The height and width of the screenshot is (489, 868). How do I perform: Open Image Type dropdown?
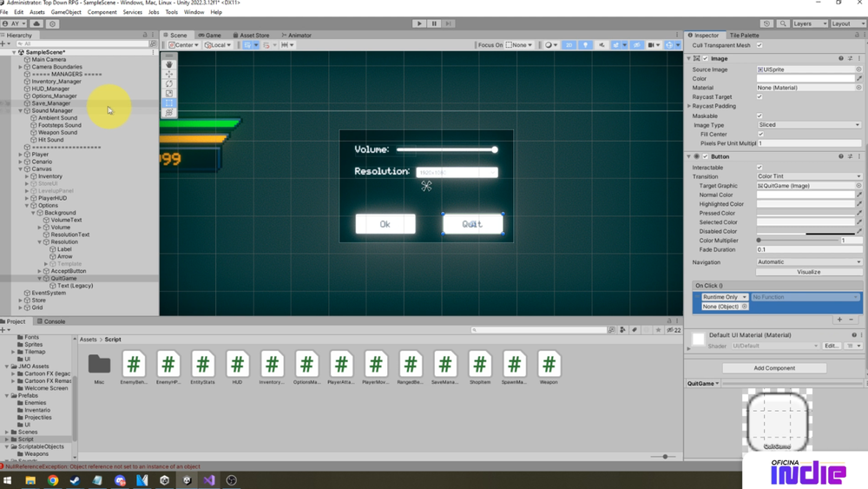pyautogui.click(x=809, y=124)
